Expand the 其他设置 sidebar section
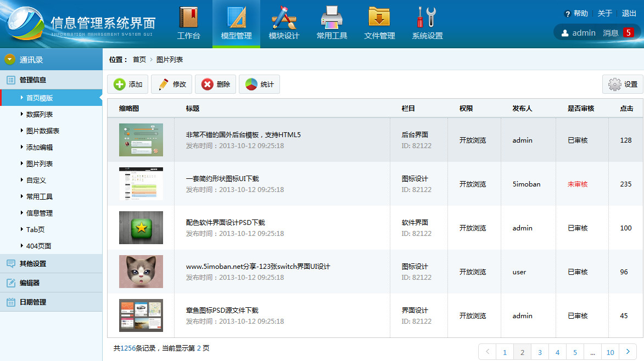This screenshot has width=644, height=361. tap(33, 264)
